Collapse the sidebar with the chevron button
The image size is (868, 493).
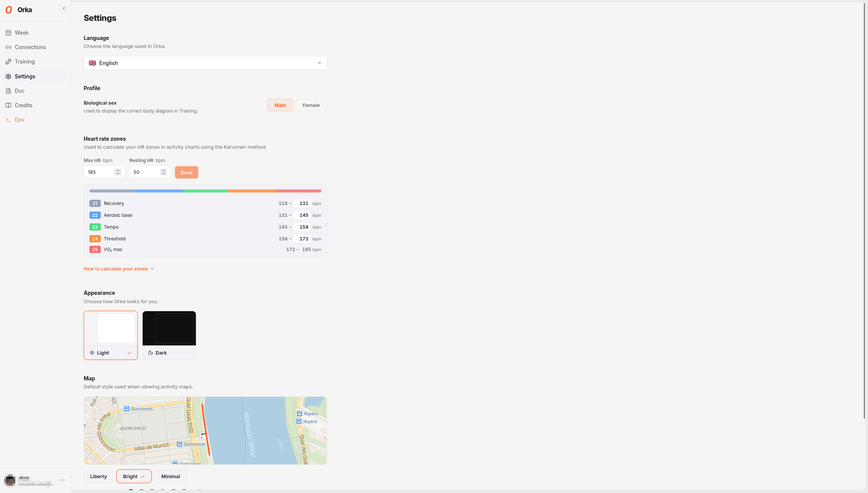point(64,8)
